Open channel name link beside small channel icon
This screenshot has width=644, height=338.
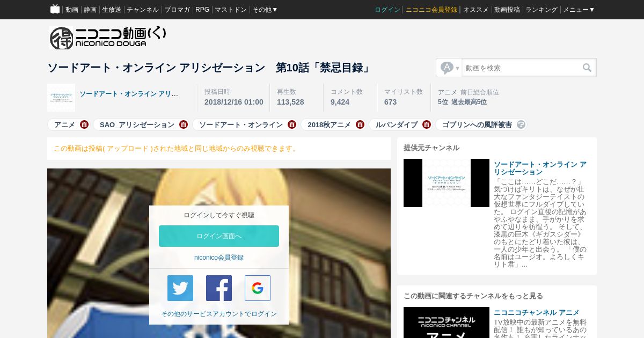(x=129, y=94)
